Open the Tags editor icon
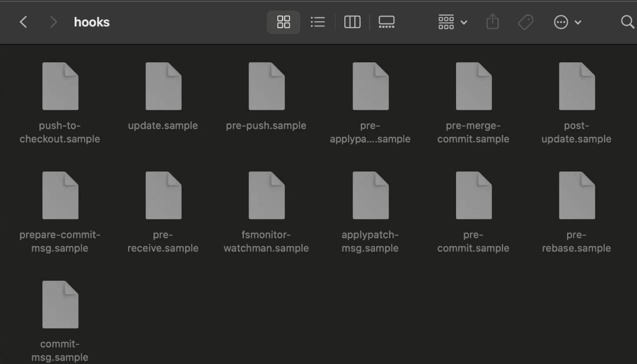The height and width of the screenshot is (364, 637). [x=525, y=22]
